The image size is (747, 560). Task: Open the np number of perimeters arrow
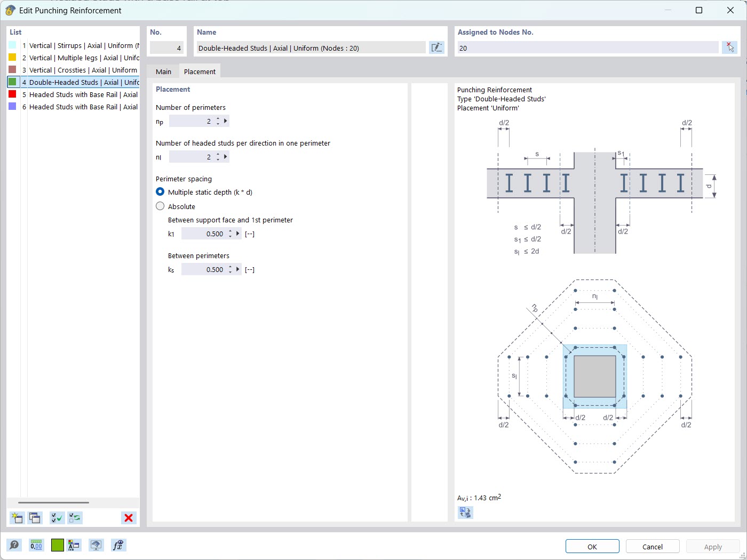[226, 121]
